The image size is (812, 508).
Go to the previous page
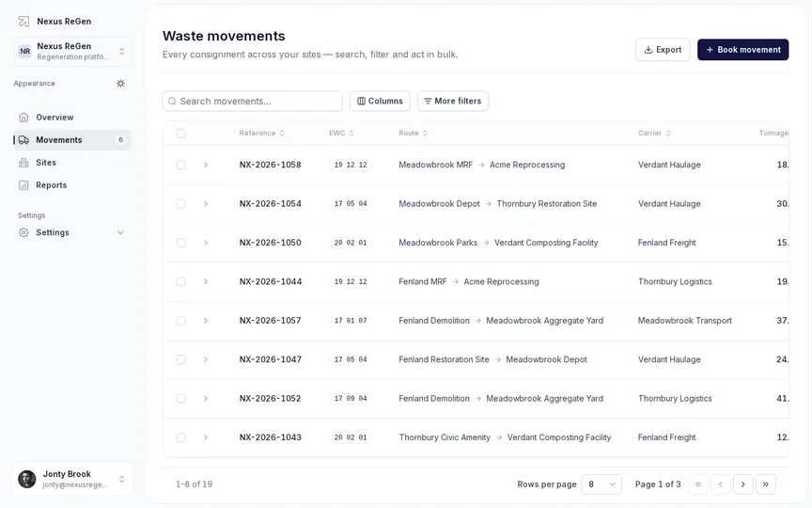coord(720,484)
